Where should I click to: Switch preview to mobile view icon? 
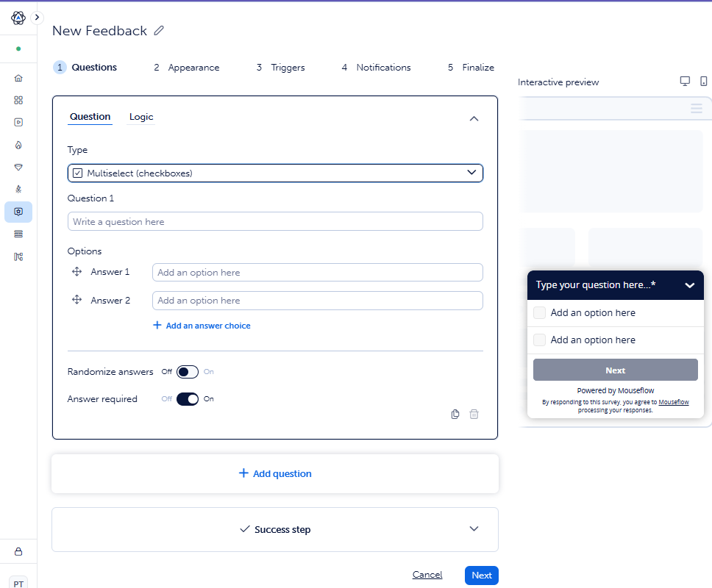tap(703, 81)
